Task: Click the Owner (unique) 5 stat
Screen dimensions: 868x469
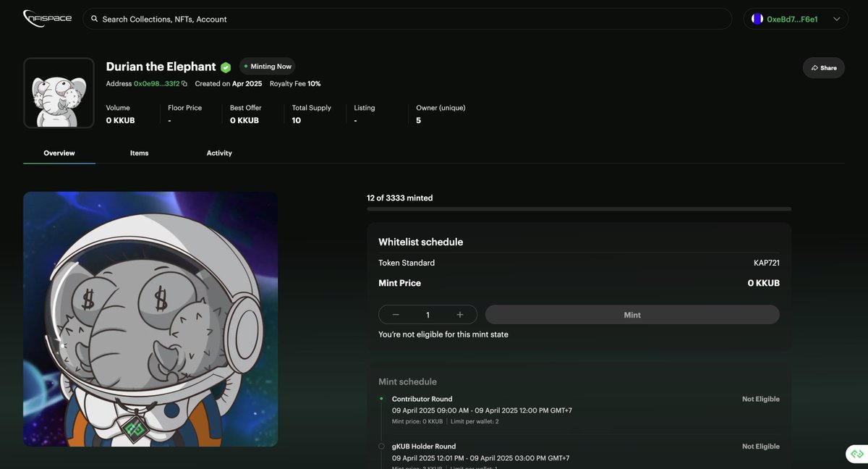Action: coord(441,114)
